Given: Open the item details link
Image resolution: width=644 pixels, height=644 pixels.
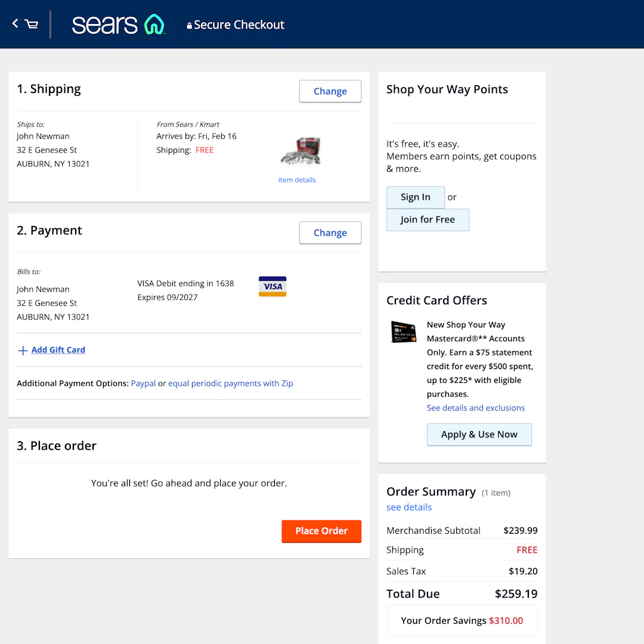Looking at the screenshot, I should coord(297,180).
